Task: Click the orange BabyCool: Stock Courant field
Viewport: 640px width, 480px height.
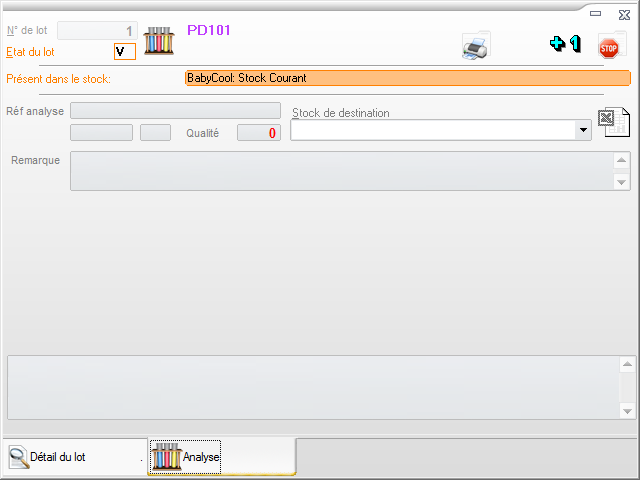Action: coord(407,78)
